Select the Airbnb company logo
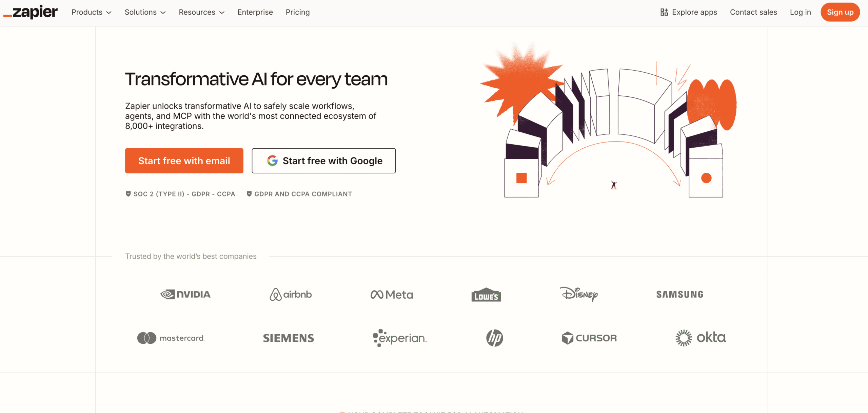 290,295
